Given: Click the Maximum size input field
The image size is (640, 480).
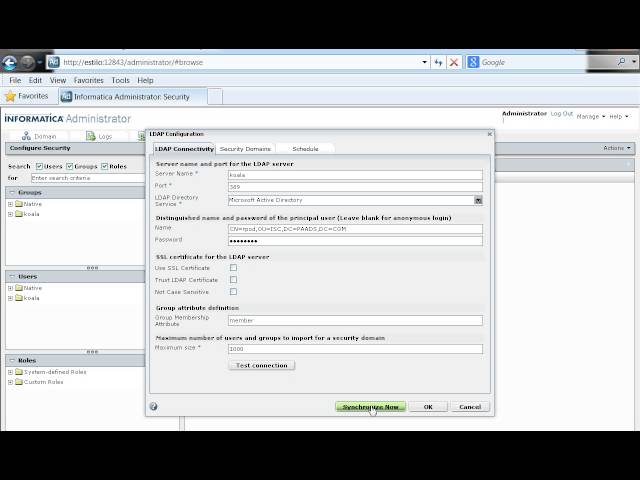Looking at the screenshot, I should [x=355, y=349].
